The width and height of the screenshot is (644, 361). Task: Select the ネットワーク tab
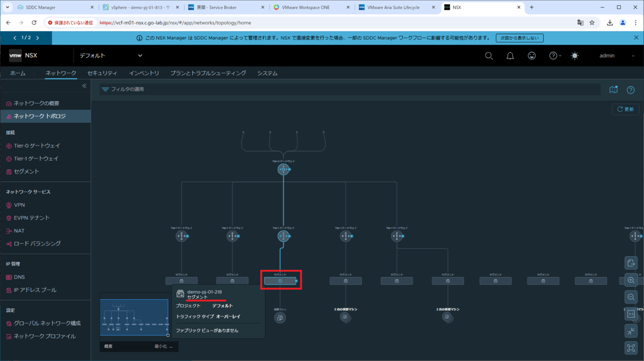(x=61, y=73)
